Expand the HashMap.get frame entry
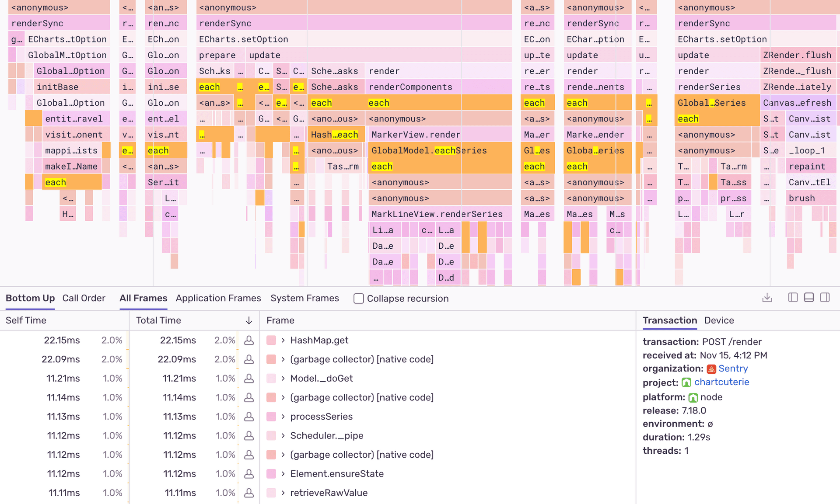Screen dimensions: 840x504 (x=283, y=340)
